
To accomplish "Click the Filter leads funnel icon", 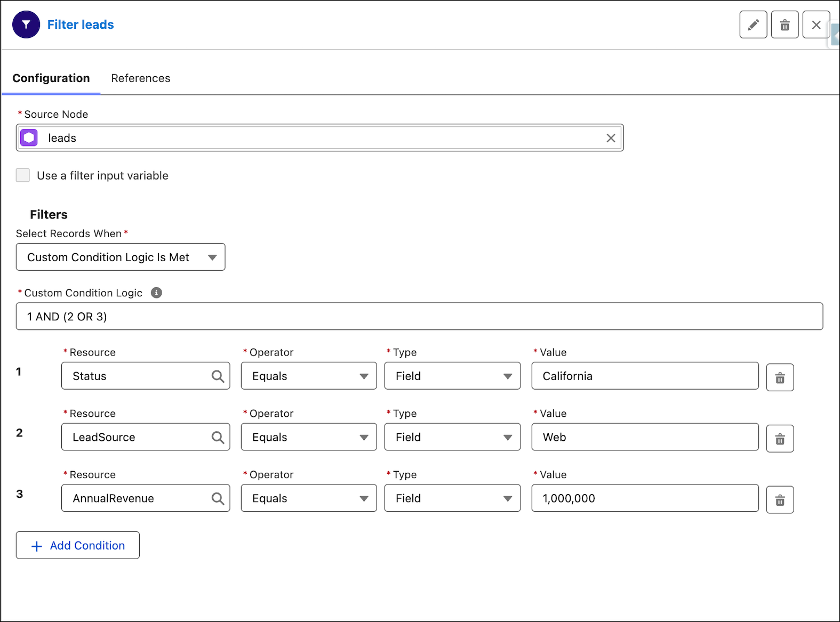I will pyautogui.click(x=26, y=25).
